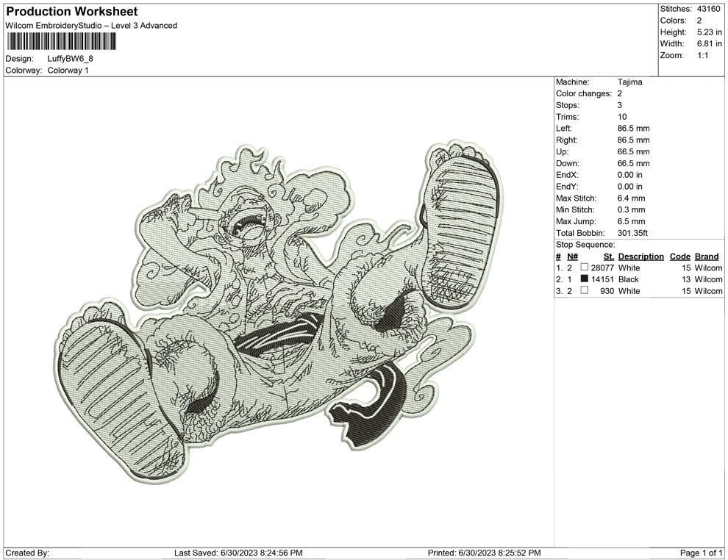The image size is (728, 560).
Task: Select the Height value 5.23 in
Action: (x=709, y=32)
